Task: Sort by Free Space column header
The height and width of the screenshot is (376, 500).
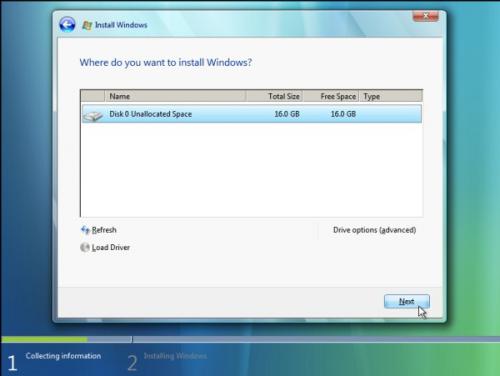Action: pyautogui.click(x=330, y=96)
